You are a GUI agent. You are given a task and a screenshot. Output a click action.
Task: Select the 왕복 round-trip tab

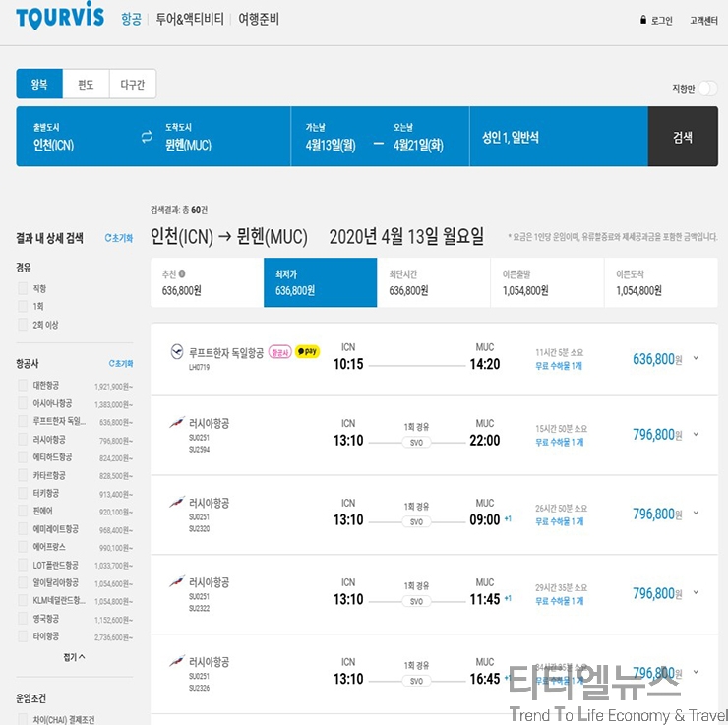(39, 84)
